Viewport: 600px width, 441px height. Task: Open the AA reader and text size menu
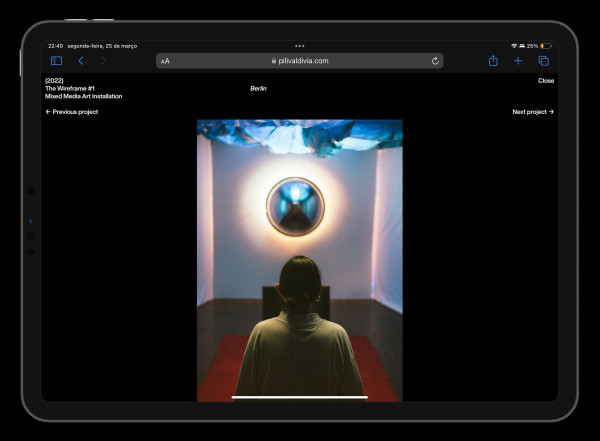coord(165,61)
